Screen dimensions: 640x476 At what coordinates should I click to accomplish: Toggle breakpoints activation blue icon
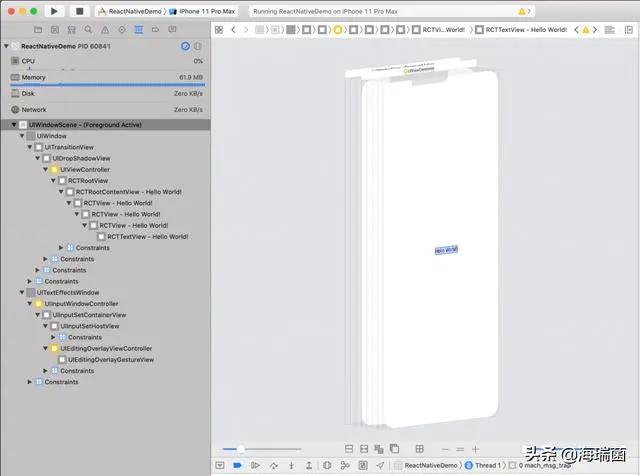coord(237,465)
